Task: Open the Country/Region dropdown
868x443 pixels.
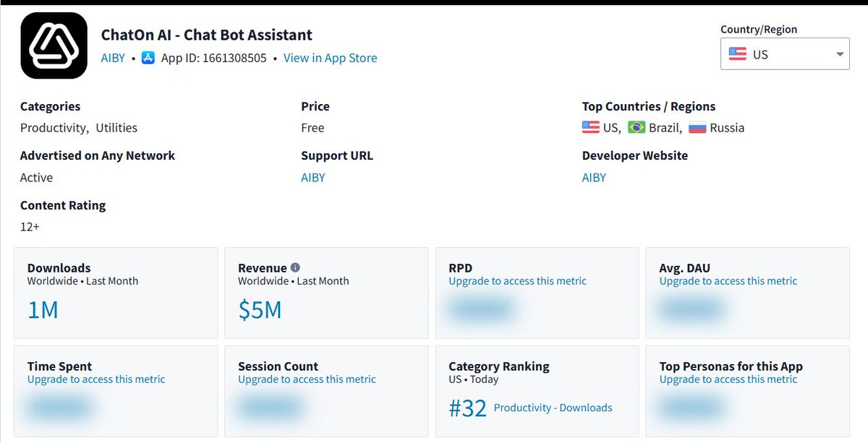Action: [x=785, y=54]
